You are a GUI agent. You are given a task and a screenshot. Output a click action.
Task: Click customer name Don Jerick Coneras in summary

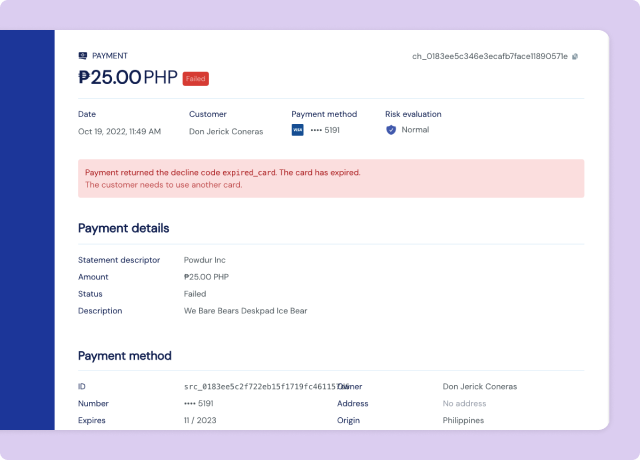point(226,131)
